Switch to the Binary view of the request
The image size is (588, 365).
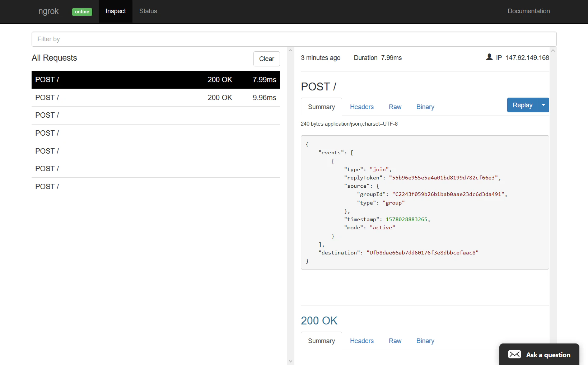[x=425, y=107]
